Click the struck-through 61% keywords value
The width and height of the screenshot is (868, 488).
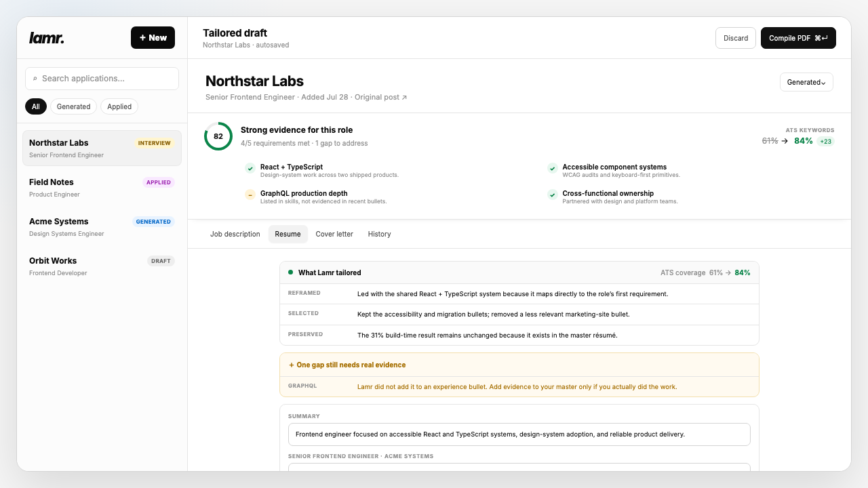tap(770, 141)
